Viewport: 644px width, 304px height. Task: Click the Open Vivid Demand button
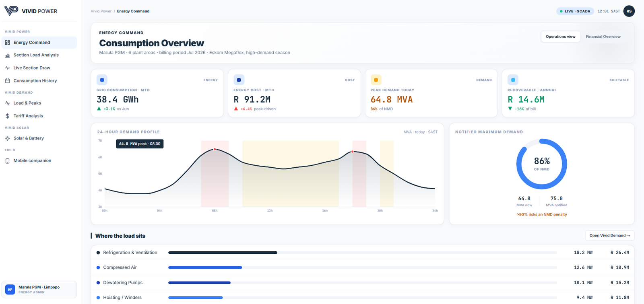click(x=609, y=236)
